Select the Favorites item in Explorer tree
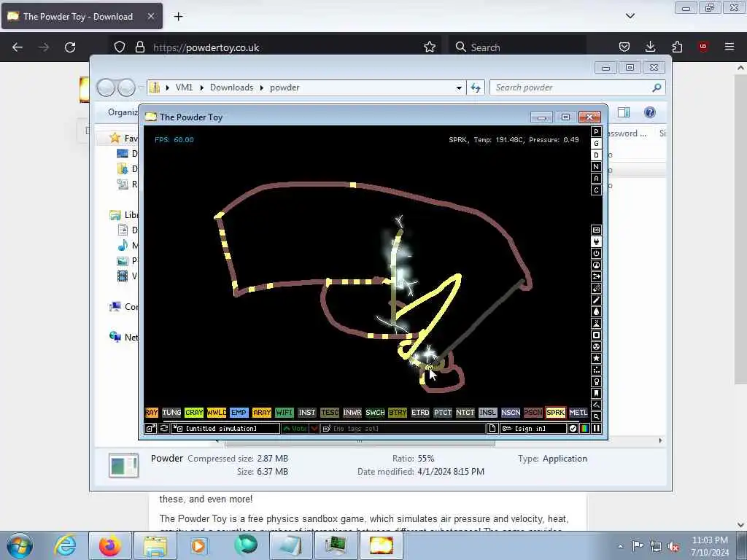The width and height of the screenshot is (747, 560). click(x=123, y=138)
